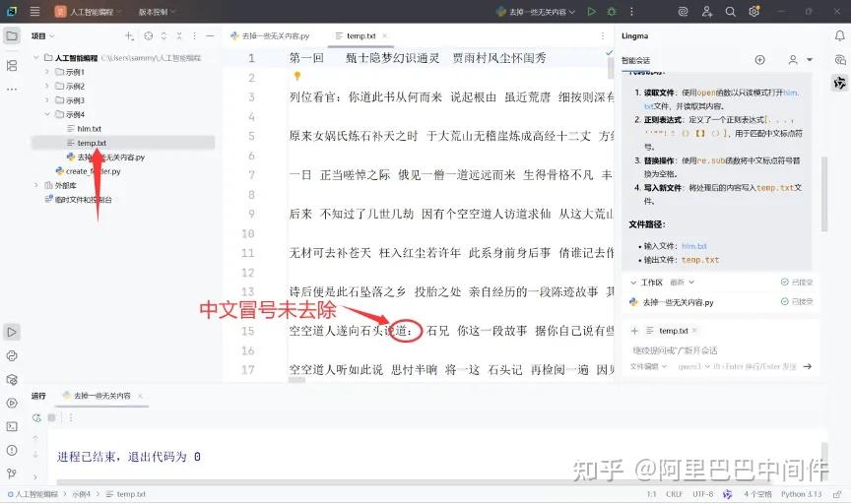The height and width of the screenshot is (504, 851).
Task: Open the main hamburger menu
Action: [x=34, y=11]
